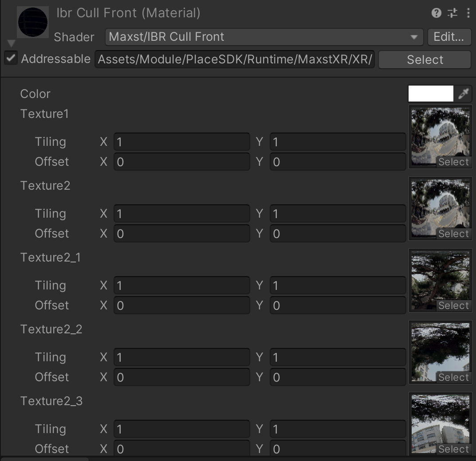Select a texture for the Texture2_2 slot

(x=453, y=378)
